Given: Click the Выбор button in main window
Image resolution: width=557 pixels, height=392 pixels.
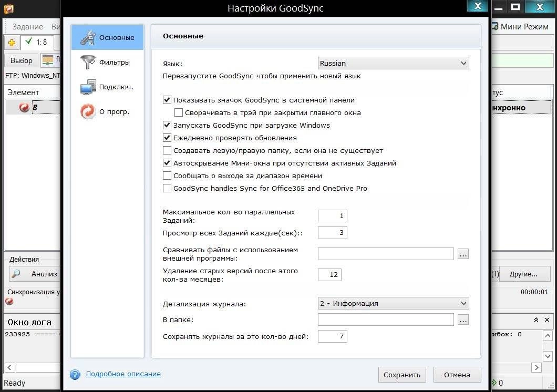Looking at the screenshot, I should tap(22, 60).
